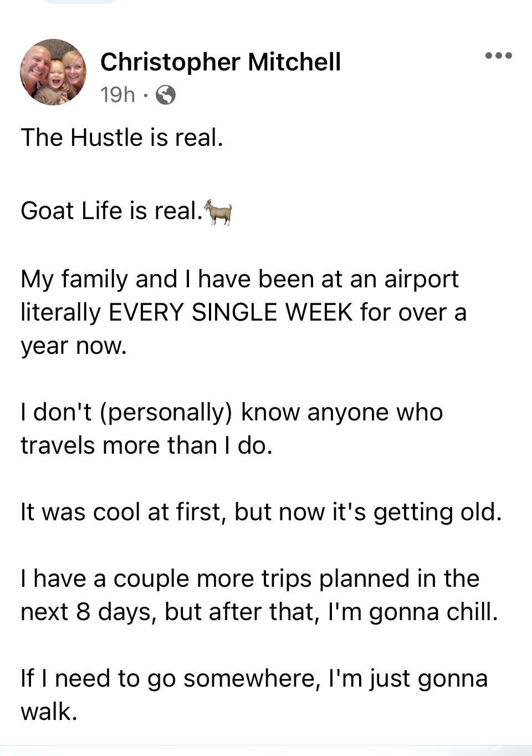Tap the goat emoji in the post
The width and height of the screenshot is (532, 756).
point(218,212)
